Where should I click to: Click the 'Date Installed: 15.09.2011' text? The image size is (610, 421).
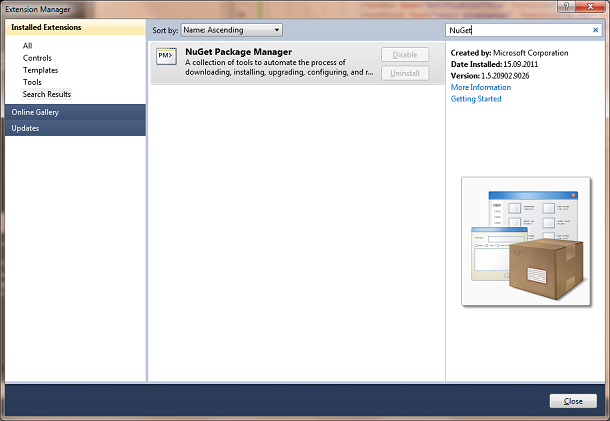tap(494, 64)
